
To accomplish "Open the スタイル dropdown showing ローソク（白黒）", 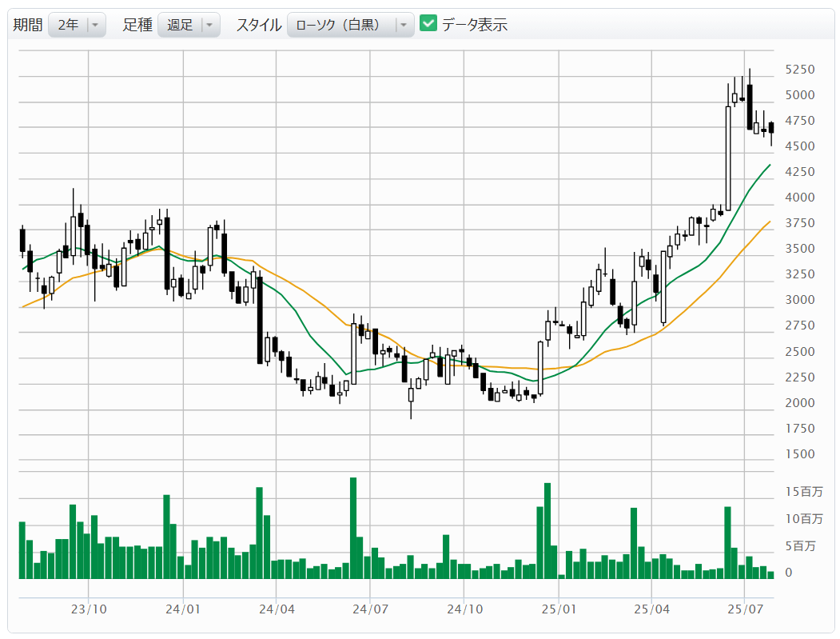I will [350, 25].
